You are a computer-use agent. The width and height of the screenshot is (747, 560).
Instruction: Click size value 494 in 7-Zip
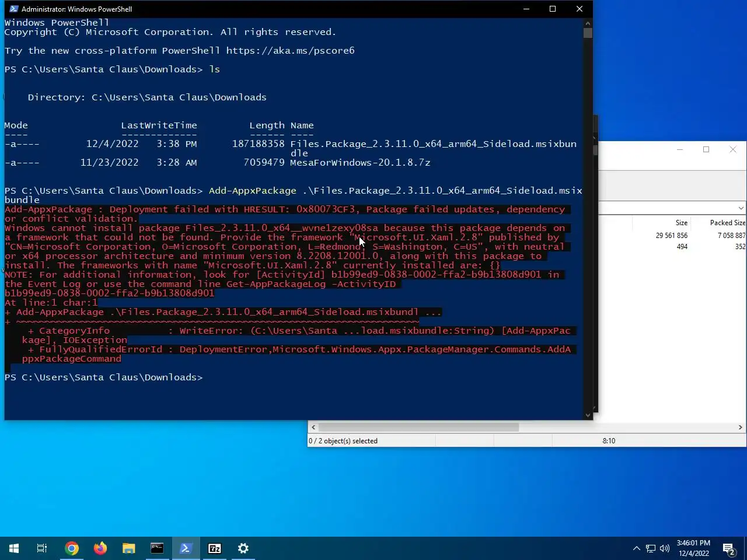682,247
